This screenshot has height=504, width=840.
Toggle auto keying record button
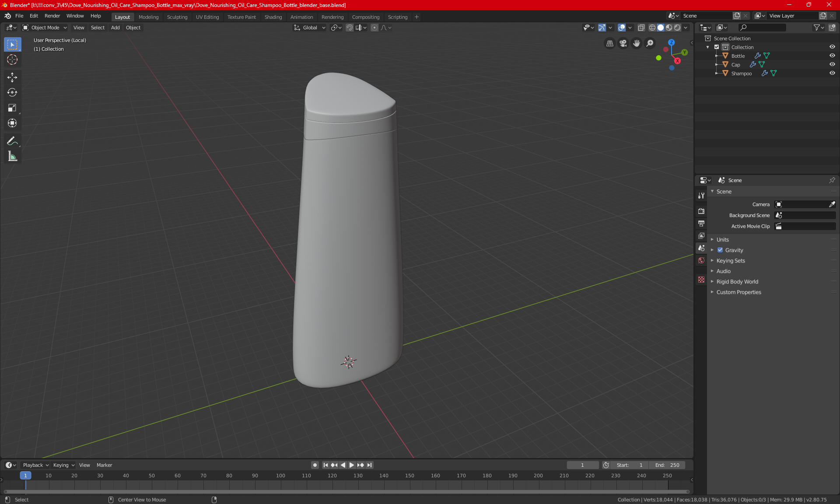tap(315, 465)
